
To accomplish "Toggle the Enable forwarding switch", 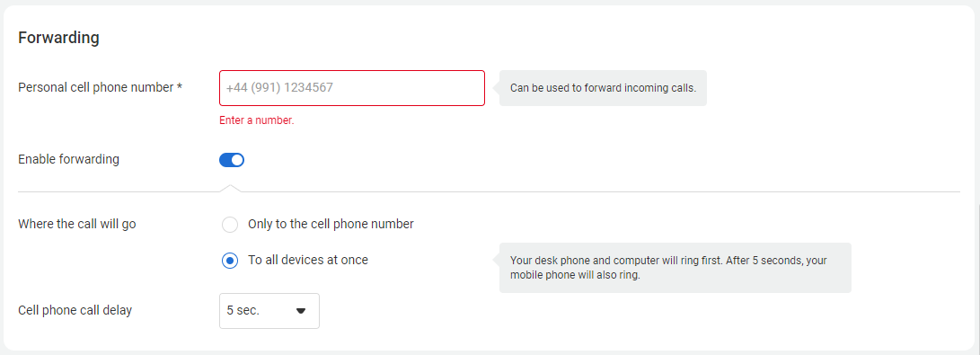I will point(231,160).
